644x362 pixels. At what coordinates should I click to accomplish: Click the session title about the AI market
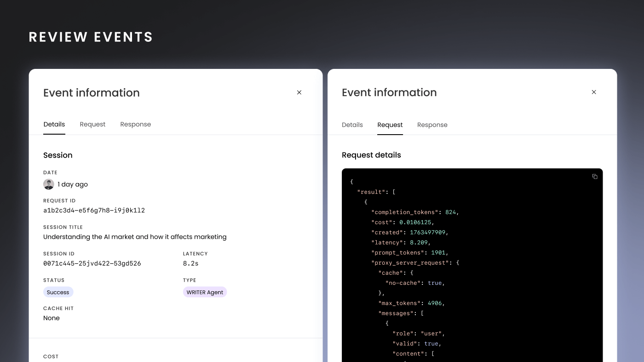135,237
